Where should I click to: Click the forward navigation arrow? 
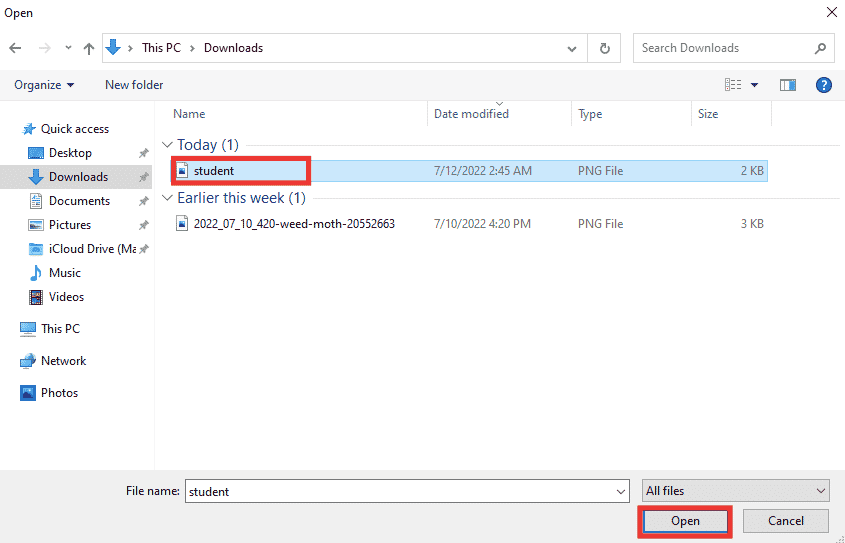[45, 48]
